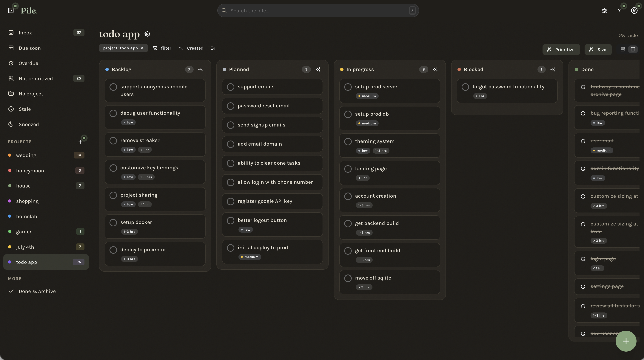Open the No project view
The width and height of the screenshot is (644, 360).
coord(46,94)
